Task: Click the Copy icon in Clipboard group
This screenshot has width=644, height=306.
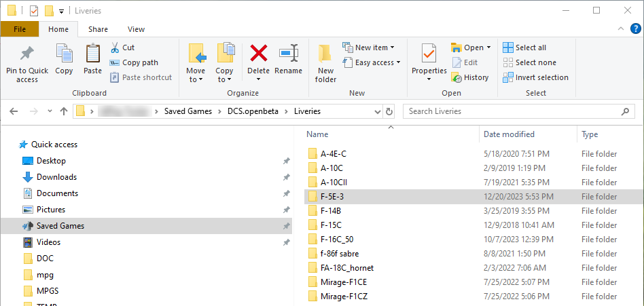Action: (64, 54)
